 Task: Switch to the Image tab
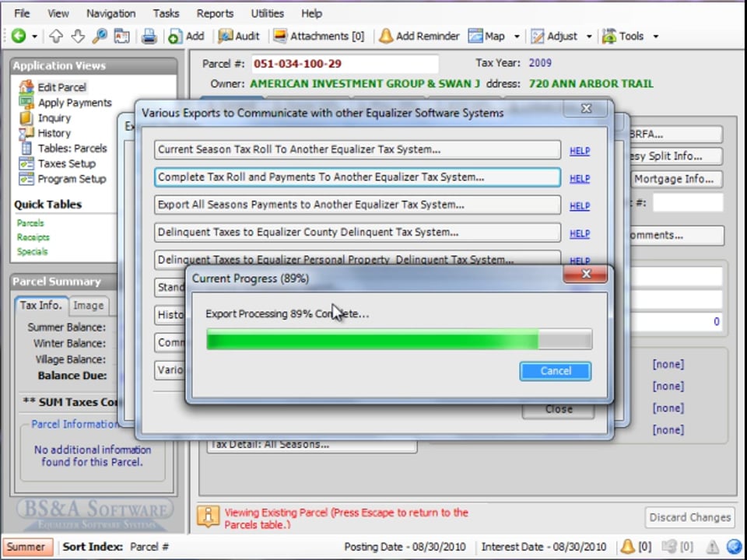click(88, 305)
